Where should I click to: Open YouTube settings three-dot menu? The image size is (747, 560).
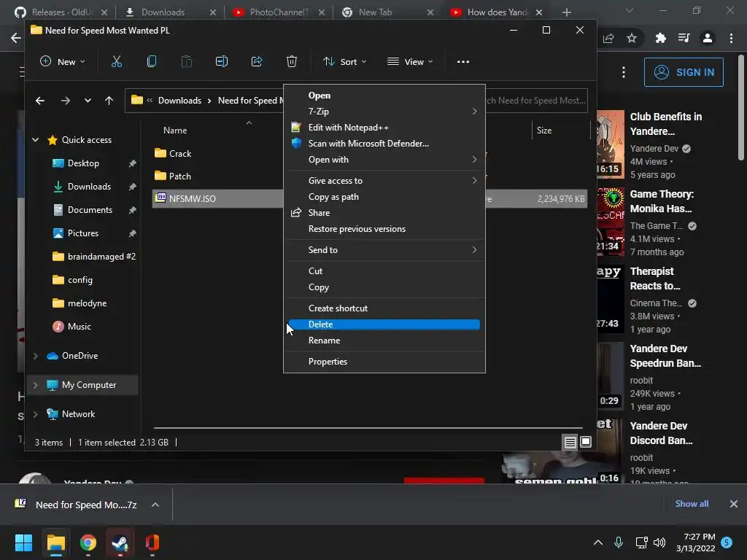pos(624,72)
